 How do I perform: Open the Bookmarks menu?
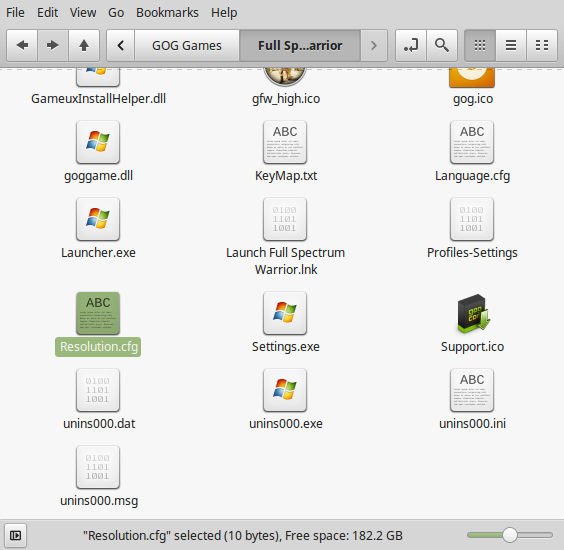point(167,13)
